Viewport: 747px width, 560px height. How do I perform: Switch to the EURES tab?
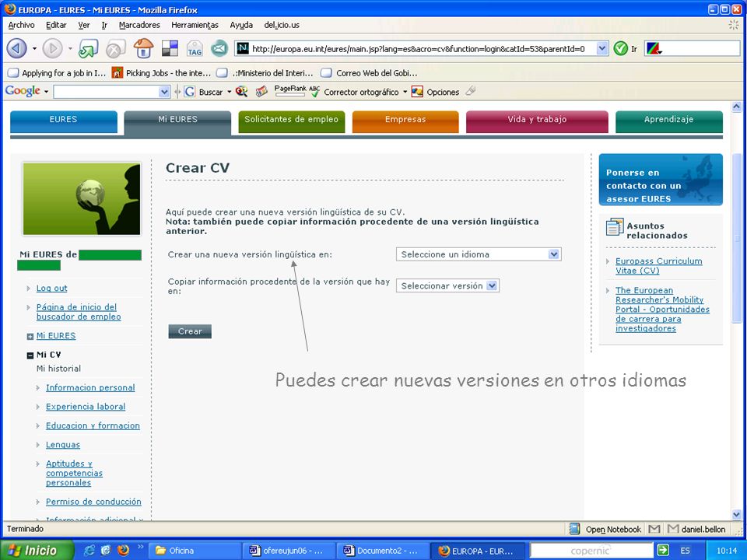click(63, 121)
